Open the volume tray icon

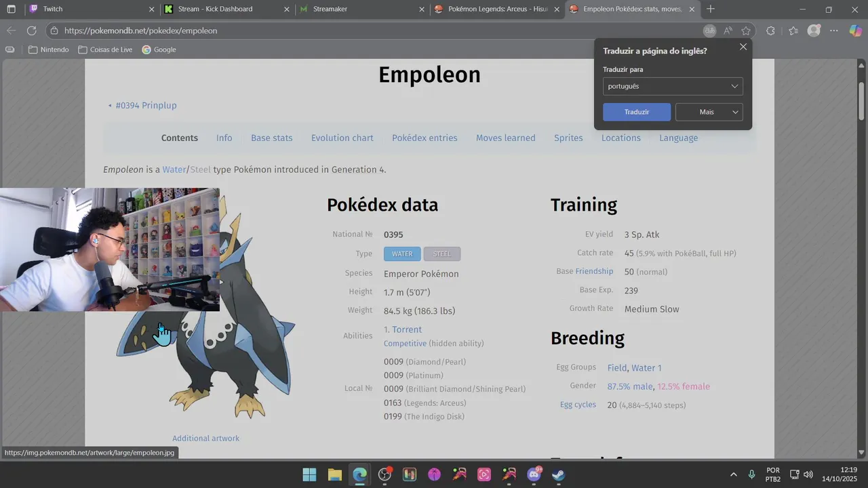808,474
